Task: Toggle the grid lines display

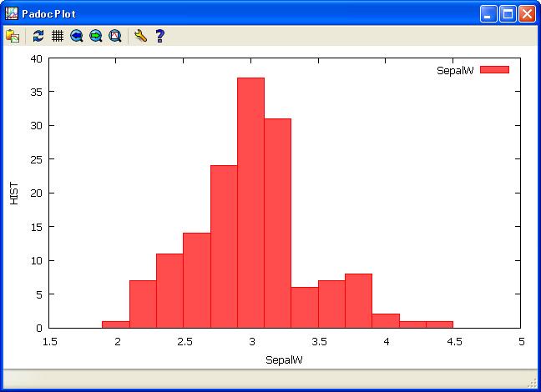Action: [x=58, y=36]
